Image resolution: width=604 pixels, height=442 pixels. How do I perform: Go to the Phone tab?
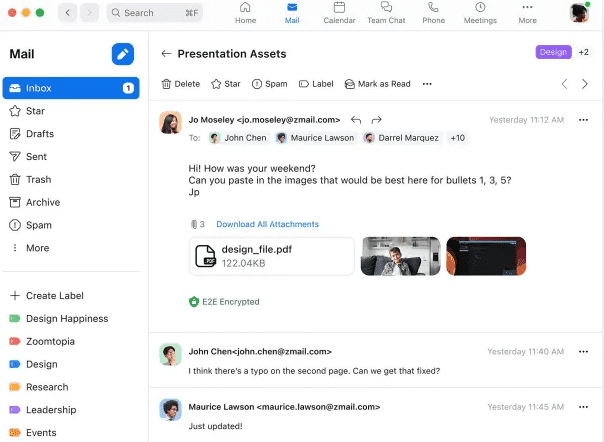click(433, 13)
